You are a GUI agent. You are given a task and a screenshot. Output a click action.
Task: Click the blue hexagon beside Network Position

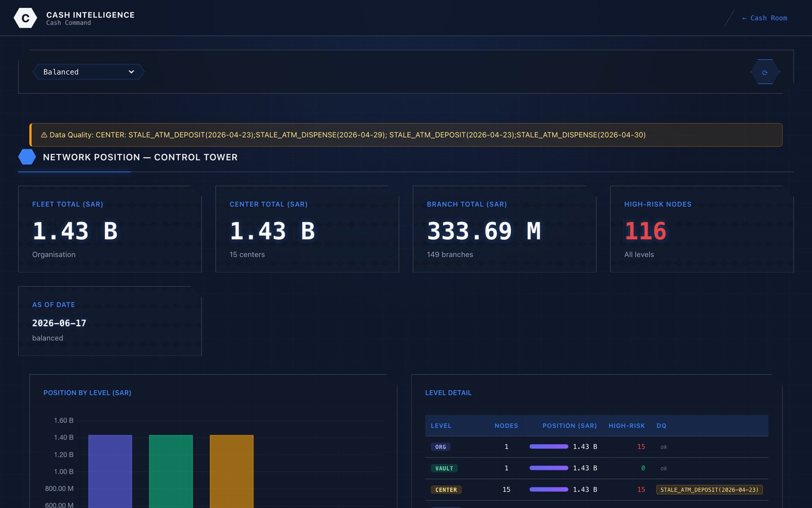point(27,157)
